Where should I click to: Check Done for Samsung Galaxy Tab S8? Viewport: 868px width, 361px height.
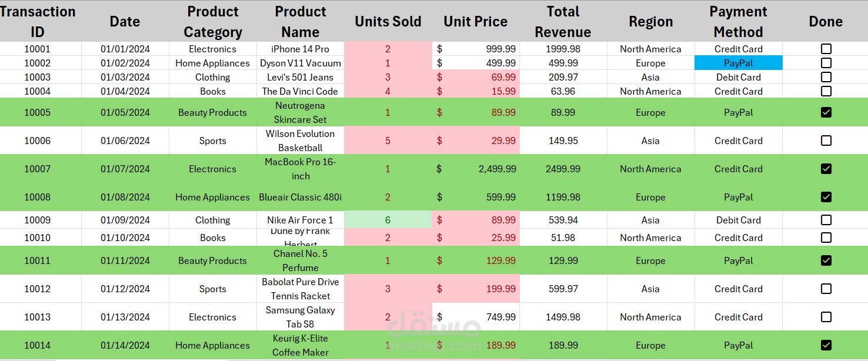click(826, 317)
